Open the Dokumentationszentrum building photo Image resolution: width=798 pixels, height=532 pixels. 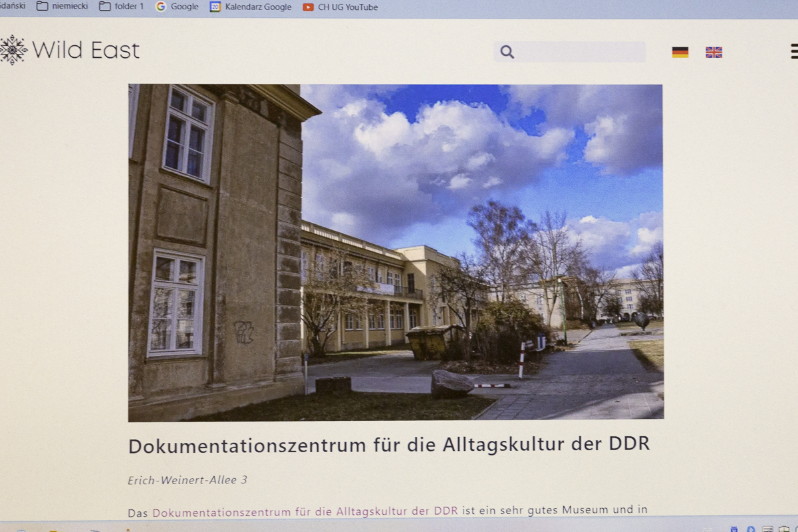(396, 252)
